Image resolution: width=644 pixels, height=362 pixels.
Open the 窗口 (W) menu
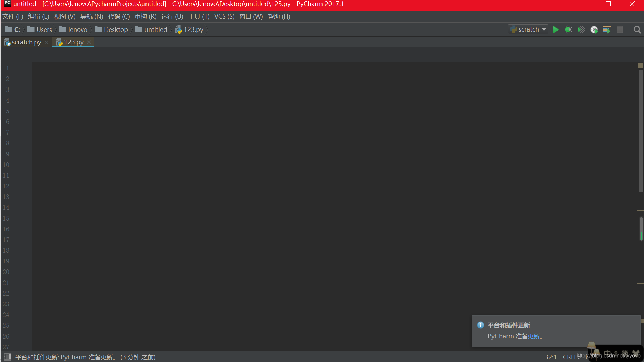pos(251,16)
